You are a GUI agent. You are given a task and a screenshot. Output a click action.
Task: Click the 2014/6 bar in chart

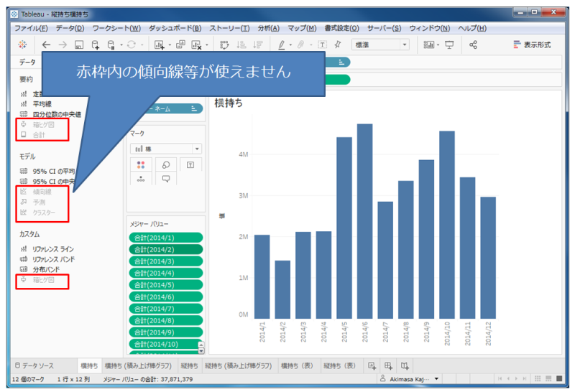tap(365, 221)
